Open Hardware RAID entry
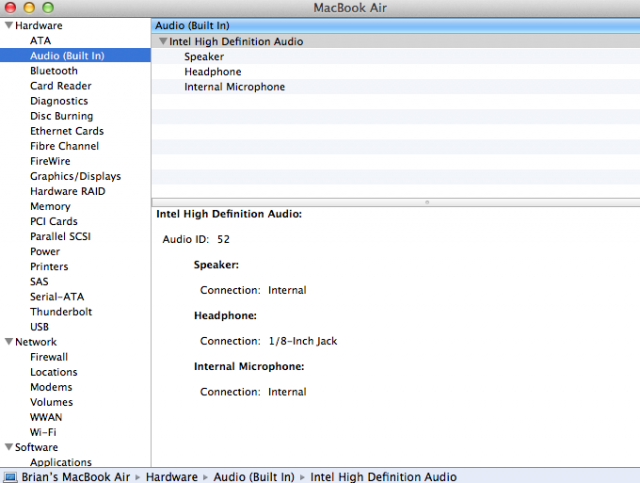 point(68,191)
